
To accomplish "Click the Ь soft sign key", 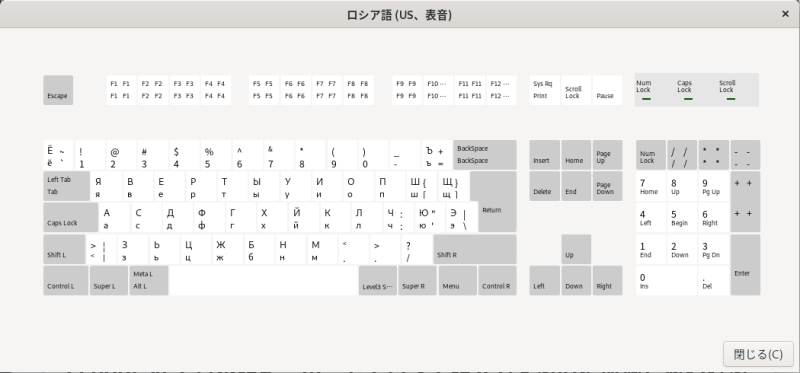I will click(x=165, y=250).
